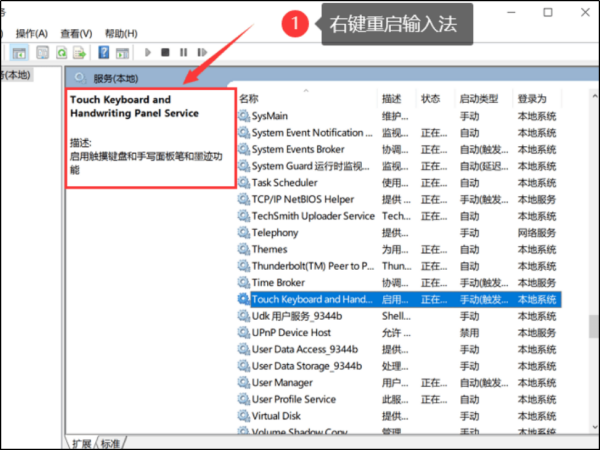Image resolution: width=600 pixels, height=450 pixels.
Task: Click the gear icon beside Telephony
Action: pos(243,232)
